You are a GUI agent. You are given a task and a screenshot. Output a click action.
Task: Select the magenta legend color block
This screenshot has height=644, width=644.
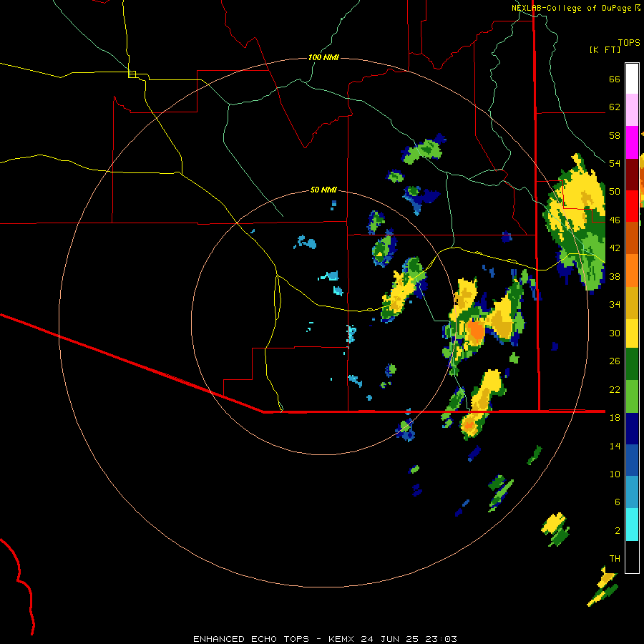pyautogui.click(x=632, y=142)
